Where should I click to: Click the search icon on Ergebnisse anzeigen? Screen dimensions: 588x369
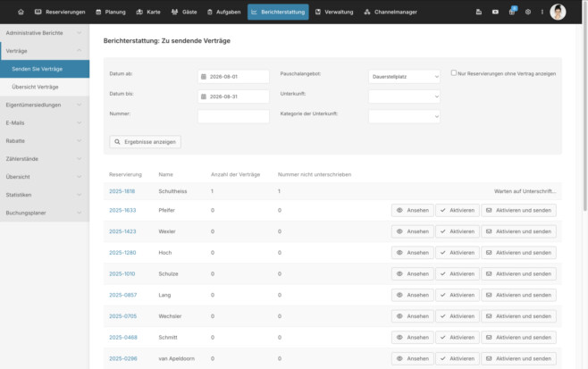[117, 142]
